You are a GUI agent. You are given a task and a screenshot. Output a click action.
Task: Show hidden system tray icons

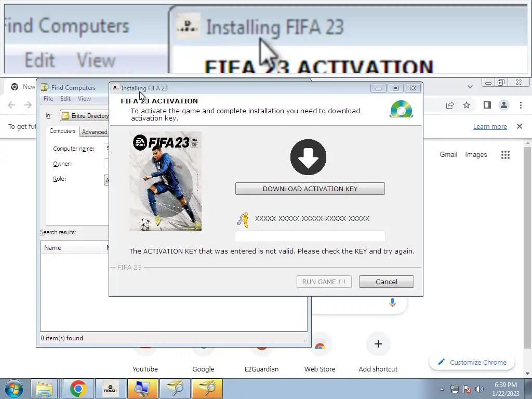click(x=442, y=389)
